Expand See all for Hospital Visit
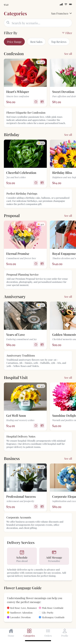The height and width of the screenshot is (644, 76). (68, 378)
